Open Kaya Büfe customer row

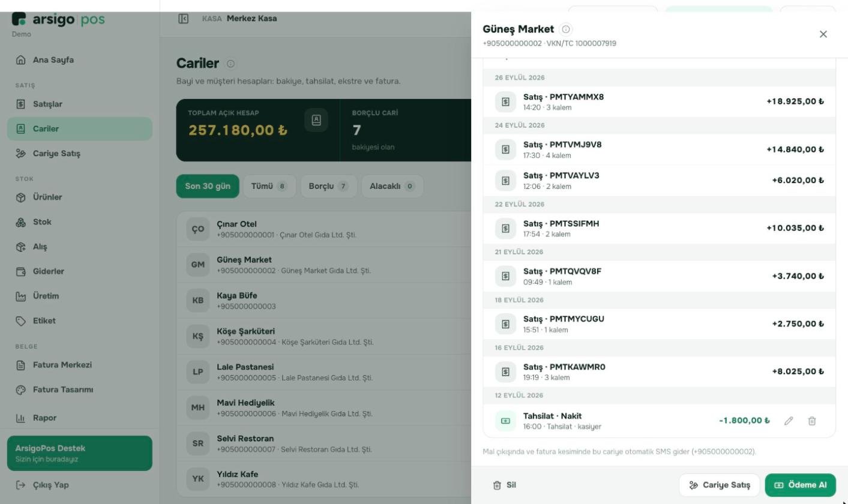click(324, 301)
